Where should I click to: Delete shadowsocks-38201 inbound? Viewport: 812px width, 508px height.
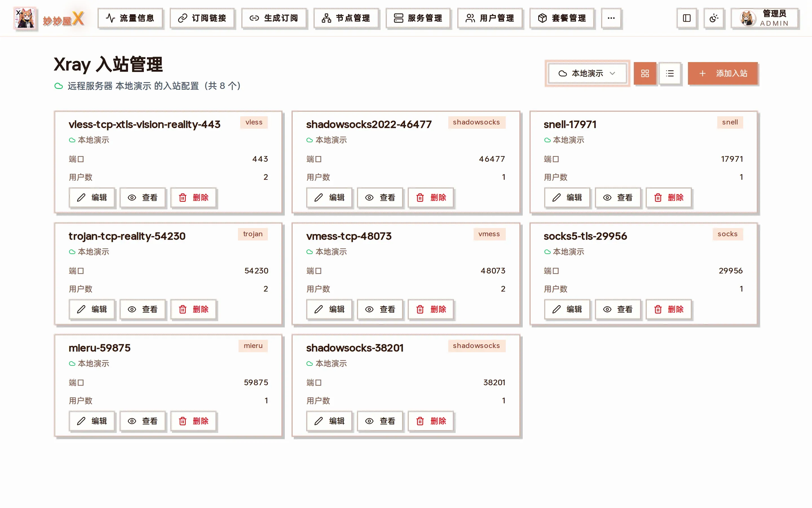click(431, 421)
